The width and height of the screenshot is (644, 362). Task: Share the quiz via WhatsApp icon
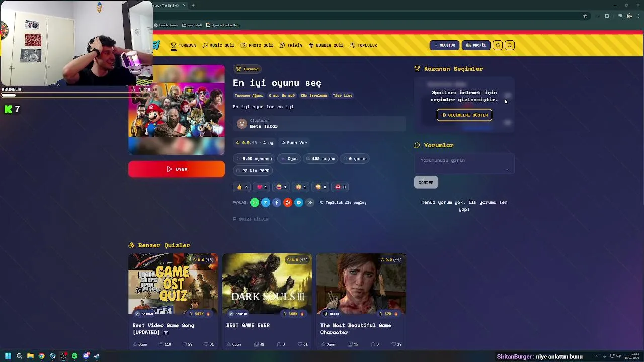tap(255, 202)
